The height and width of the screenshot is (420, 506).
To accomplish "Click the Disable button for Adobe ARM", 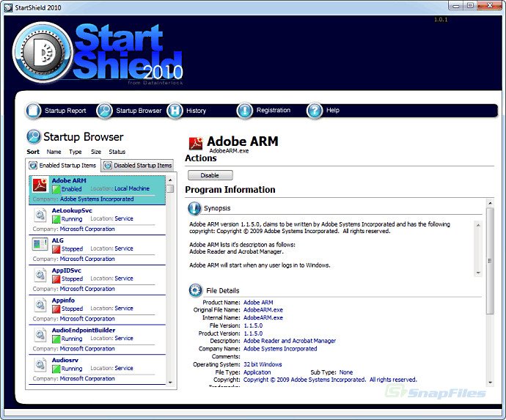I will [210, 175].
